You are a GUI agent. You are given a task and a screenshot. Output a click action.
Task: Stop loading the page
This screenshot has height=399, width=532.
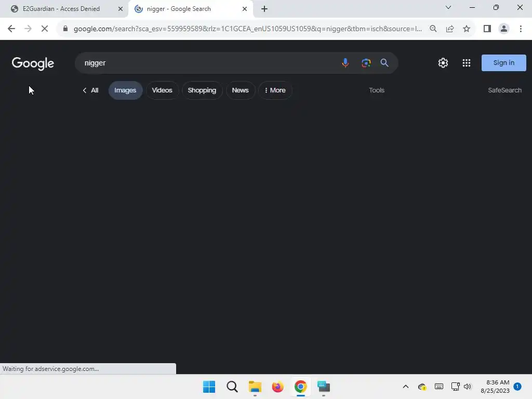(45, 29)
